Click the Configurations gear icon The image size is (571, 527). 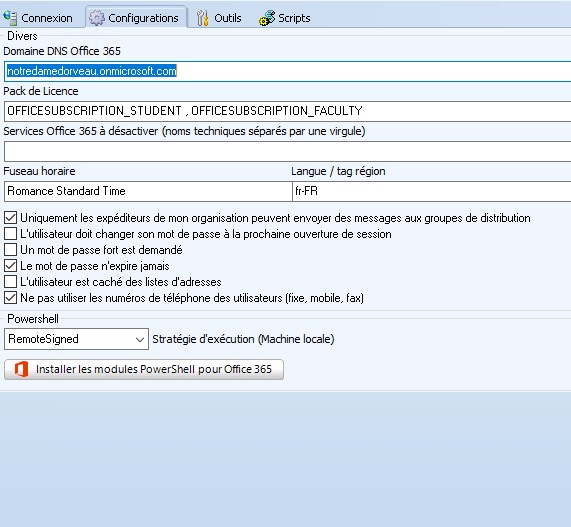click(x=97, y=18)
